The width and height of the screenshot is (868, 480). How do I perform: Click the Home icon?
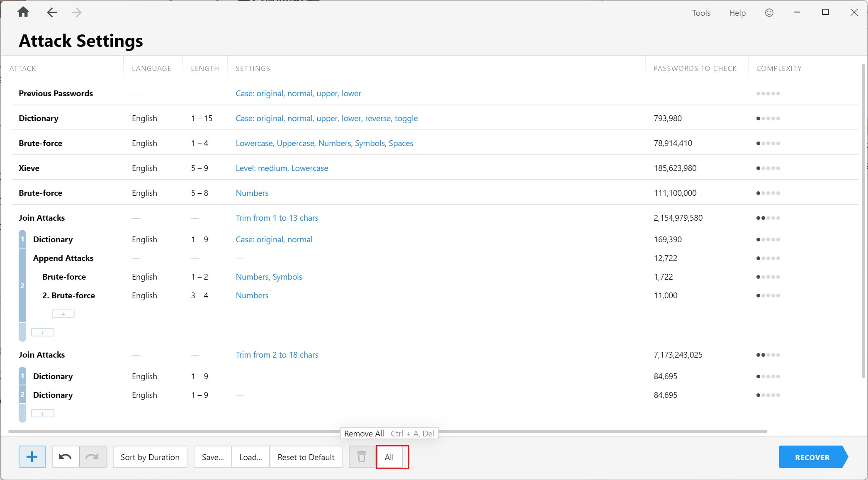23,12
